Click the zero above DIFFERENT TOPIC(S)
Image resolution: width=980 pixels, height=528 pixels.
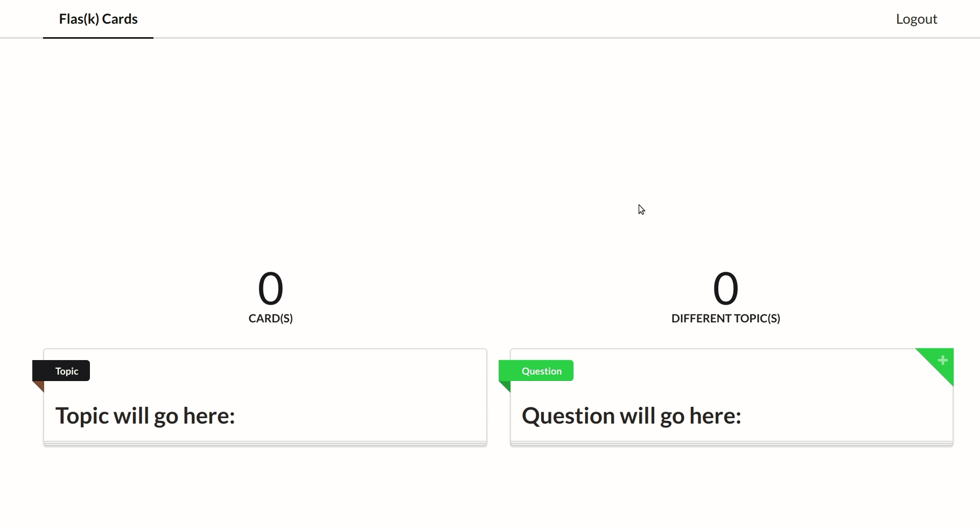point(725,288)
